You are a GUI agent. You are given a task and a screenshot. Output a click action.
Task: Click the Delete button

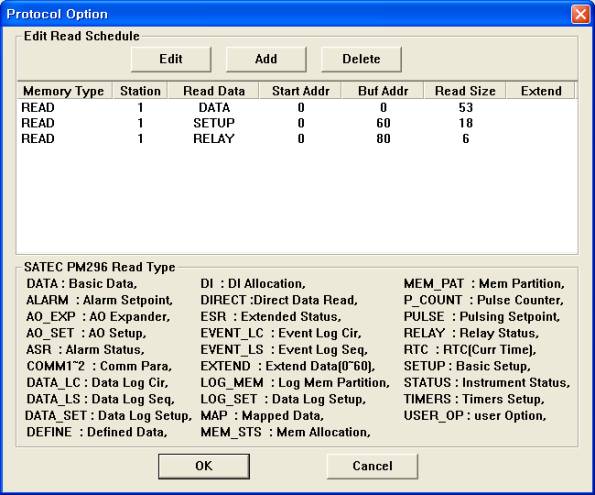click(361, 59)
